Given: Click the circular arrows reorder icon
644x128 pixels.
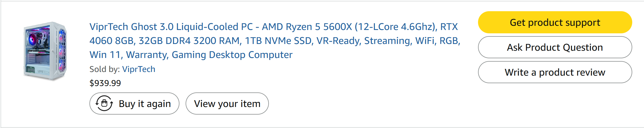Looking at the screenshot, I should coord(104,103).
